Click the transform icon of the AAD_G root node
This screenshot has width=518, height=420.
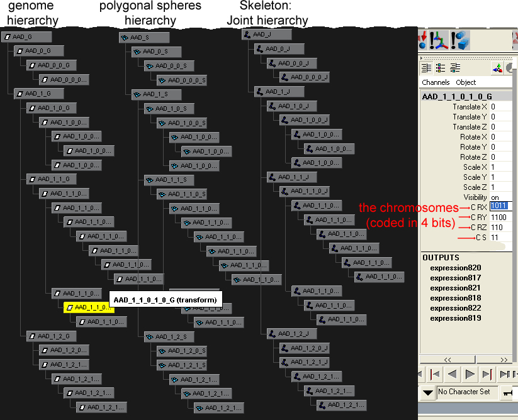pyautogui.click(x=8, y=38)
